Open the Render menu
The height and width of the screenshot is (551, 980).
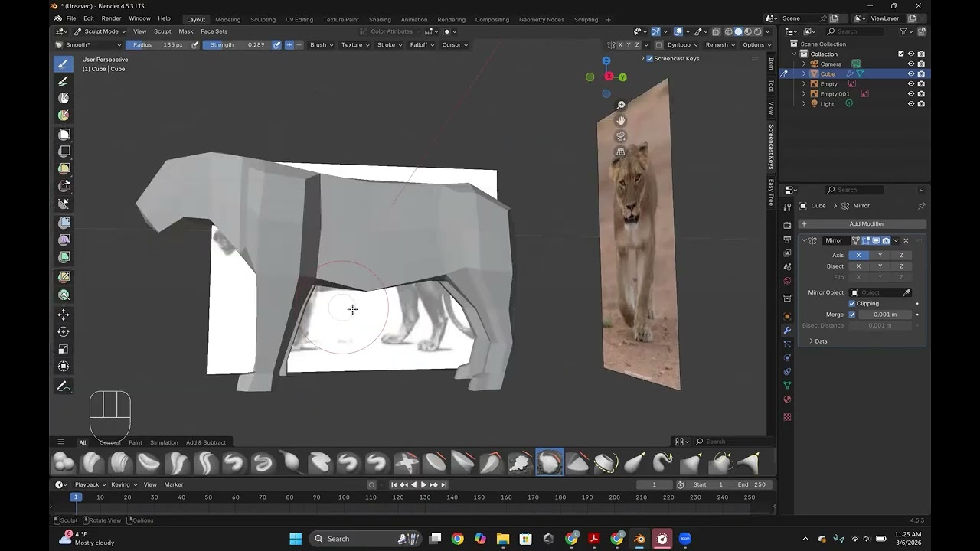pyautogui.click(x=111, y=18)
